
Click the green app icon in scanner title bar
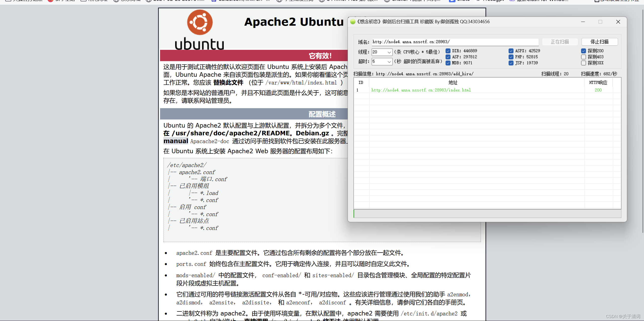[x=353, y=22]
